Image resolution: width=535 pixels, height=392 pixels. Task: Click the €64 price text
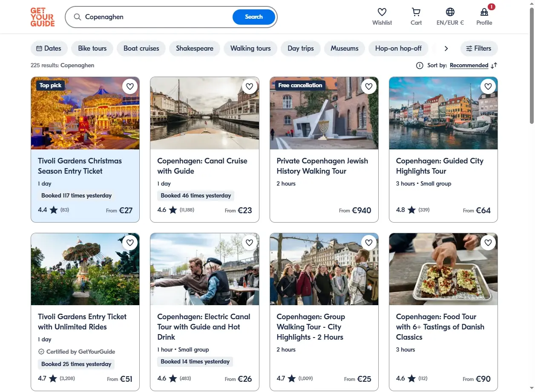tap(483, 210)
